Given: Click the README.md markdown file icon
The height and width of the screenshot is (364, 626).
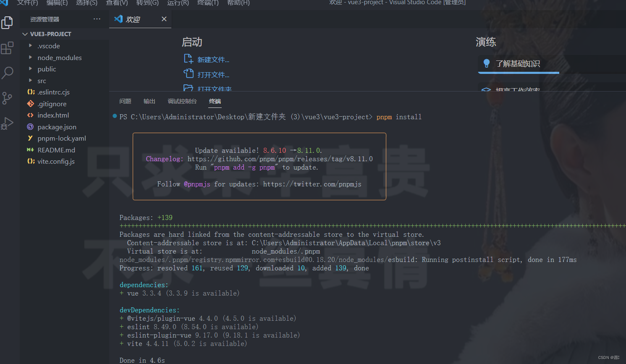Looking at the screenshot, I should 30,150.
